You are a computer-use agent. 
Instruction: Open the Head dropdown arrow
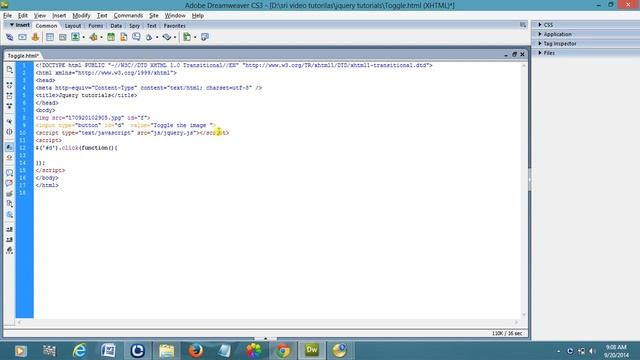pos(157,37)
